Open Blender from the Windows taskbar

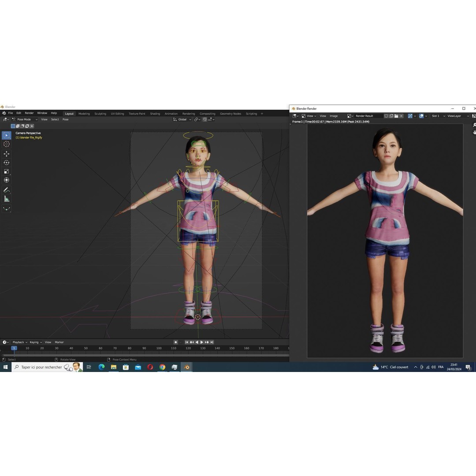(x=186, y=367)
